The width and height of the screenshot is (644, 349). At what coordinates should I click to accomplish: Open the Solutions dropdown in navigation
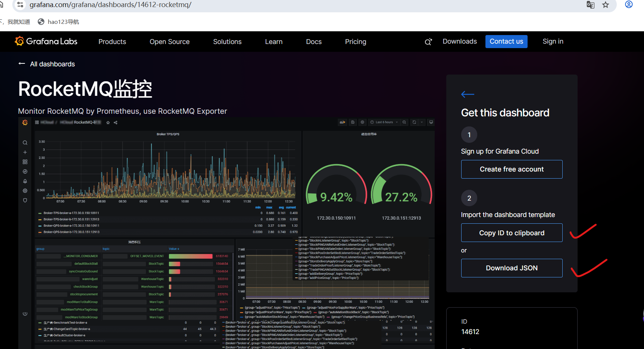point(227,41)
